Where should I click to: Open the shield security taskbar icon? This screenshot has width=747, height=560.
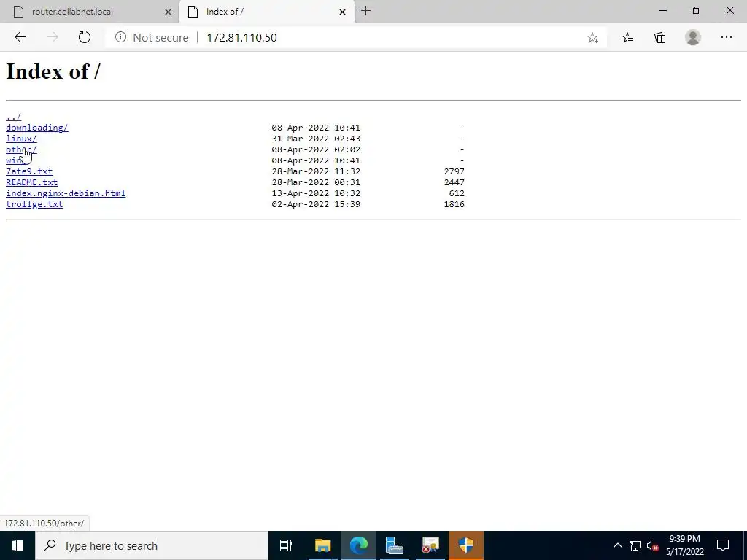coord(466,545)
